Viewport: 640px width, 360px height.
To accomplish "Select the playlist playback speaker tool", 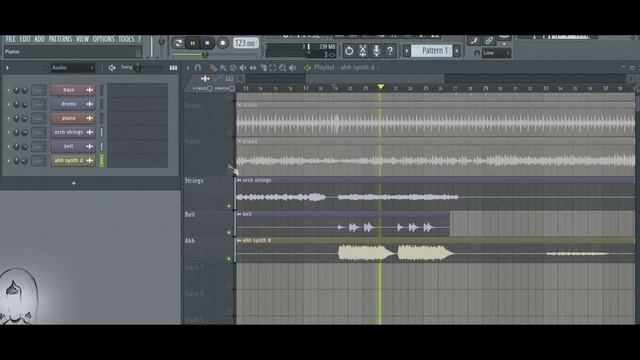I will point(292,68).
